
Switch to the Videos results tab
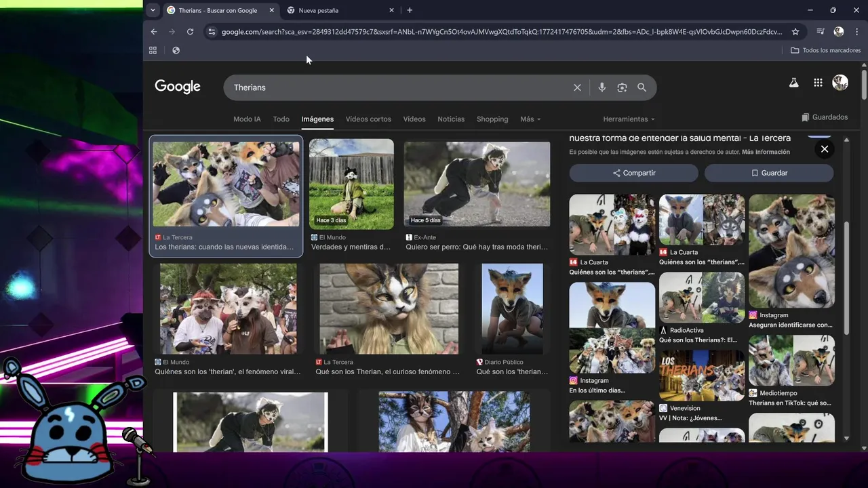414,119
